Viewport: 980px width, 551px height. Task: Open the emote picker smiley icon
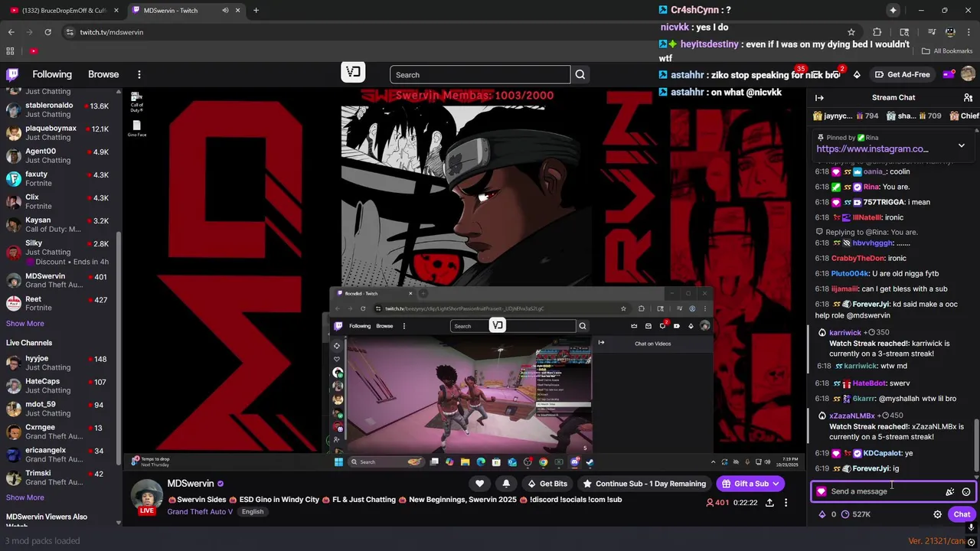(x=966, y=492)
